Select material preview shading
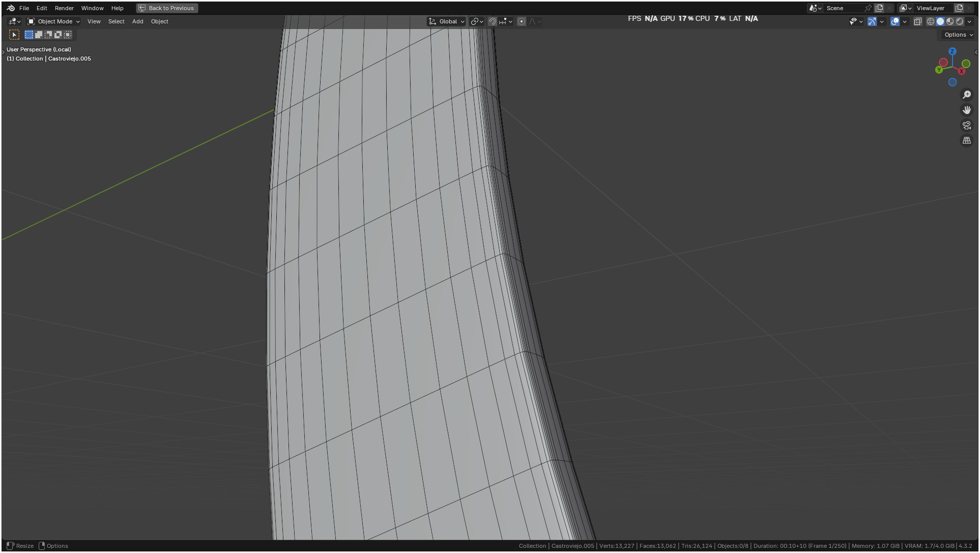Screen dimensions: 980x553 tap(950, 21)
